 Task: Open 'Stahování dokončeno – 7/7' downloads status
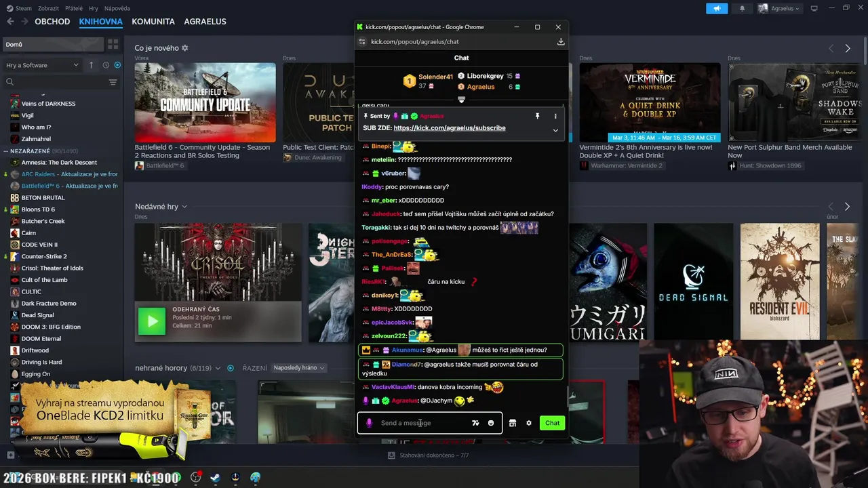(x=428, y=455)
